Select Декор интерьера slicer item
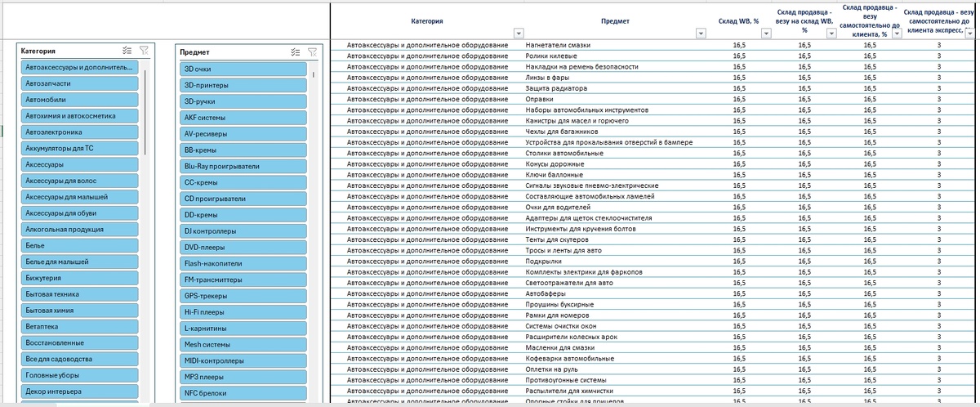980x407 pixels. coord(78,391)
